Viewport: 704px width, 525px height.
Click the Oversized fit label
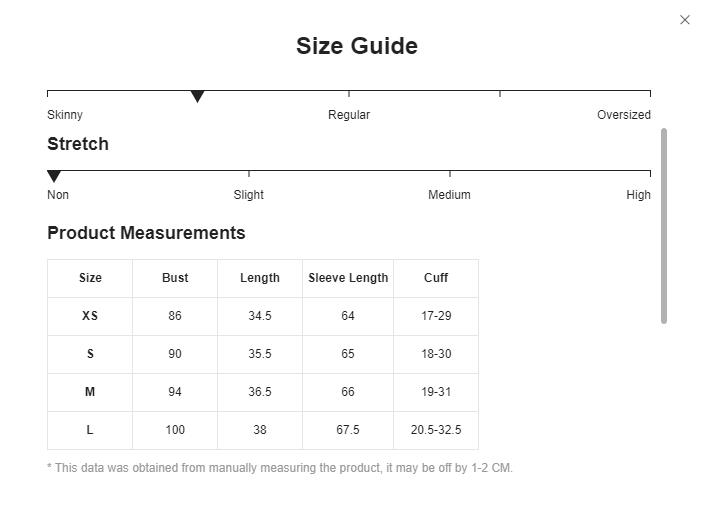tap(624, 115)
